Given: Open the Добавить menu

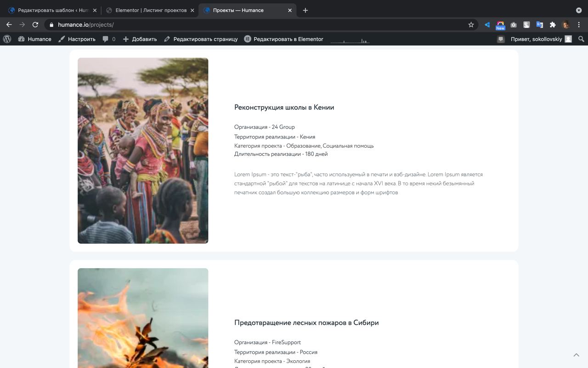Looking at the screenshot, I should [140, 39].
